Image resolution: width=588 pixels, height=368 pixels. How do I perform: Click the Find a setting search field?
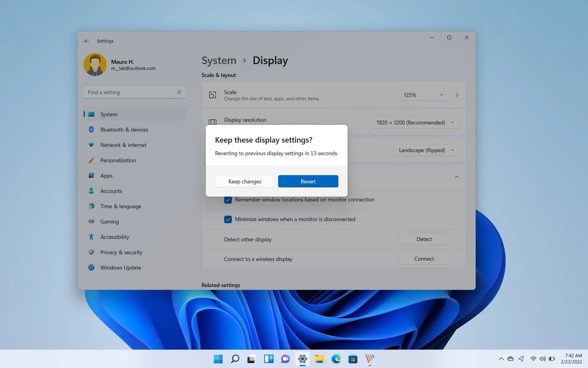point(130,92)
